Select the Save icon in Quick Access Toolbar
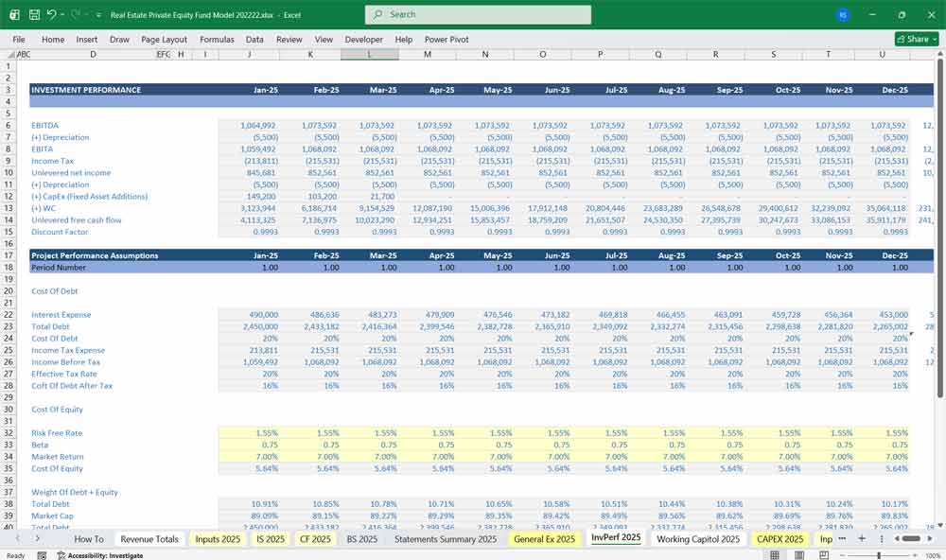946x560 pixels. [x=33, y=14]
